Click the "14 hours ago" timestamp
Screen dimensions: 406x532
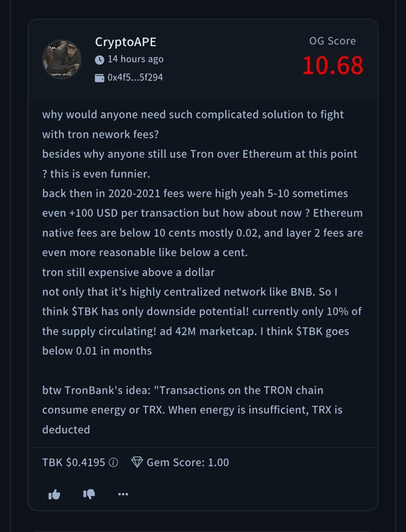[x=135, y=59]
